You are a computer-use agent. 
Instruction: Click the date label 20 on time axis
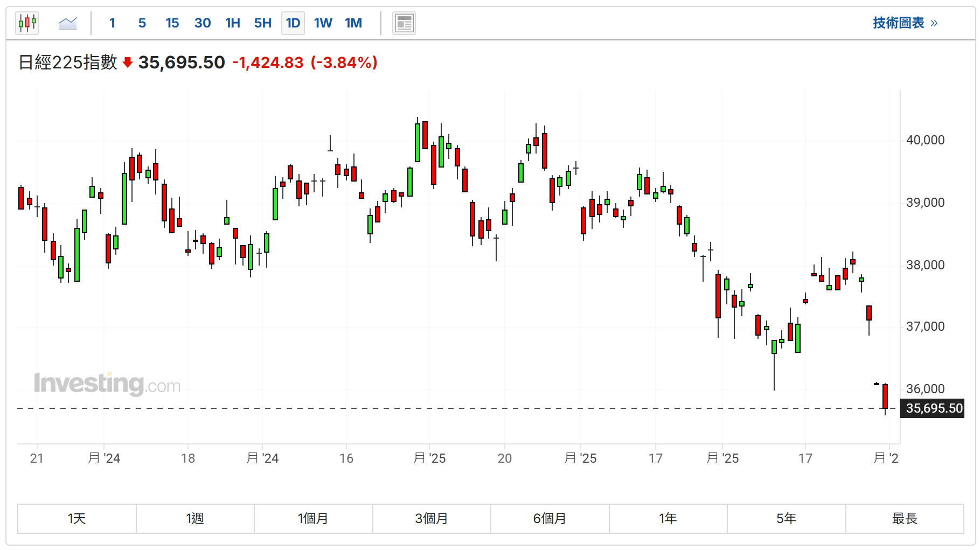pos(505,458)
